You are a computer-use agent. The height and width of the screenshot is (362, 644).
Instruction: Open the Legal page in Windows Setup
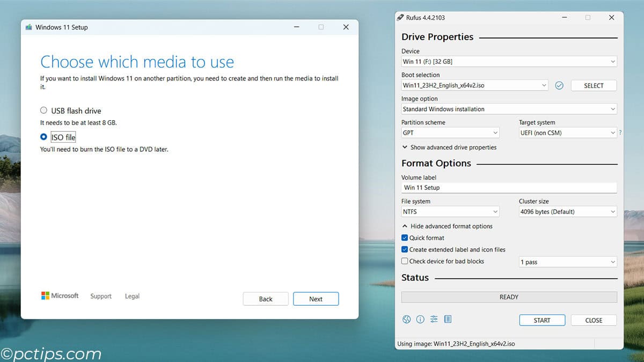(x=132, y=295)
